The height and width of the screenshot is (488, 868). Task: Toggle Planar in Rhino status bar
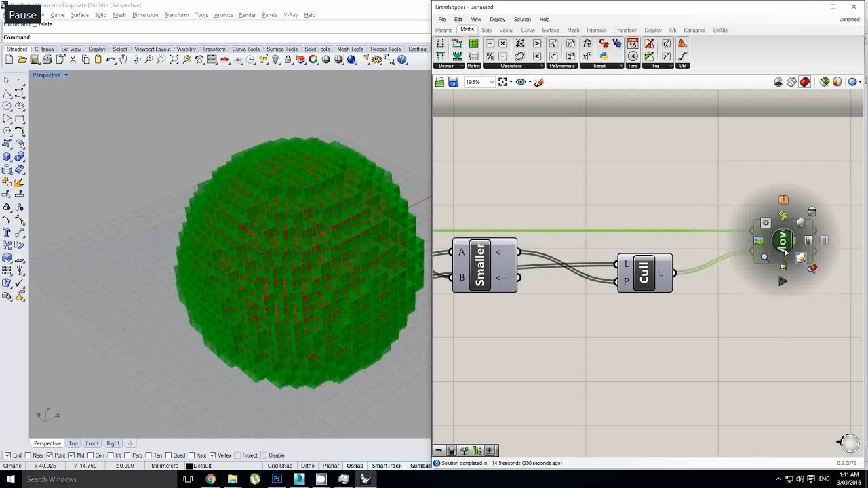(331, 466)
